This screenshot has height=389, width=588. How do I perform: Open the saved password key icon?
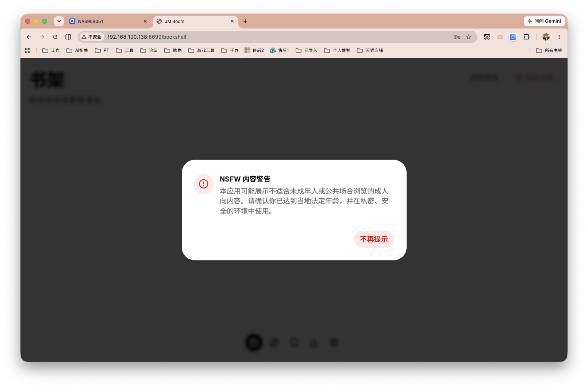point(457,37)
